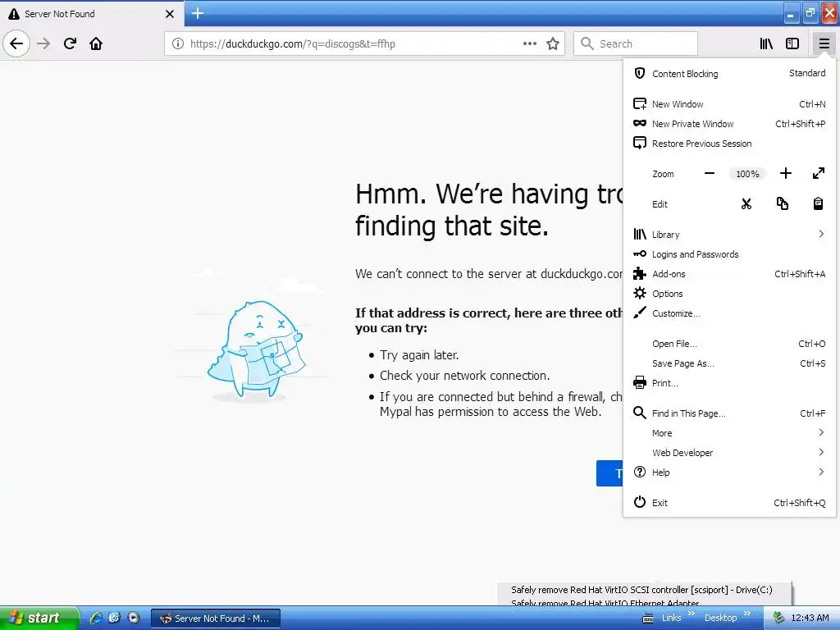Expand Web Developer submenu
Screen dimensions: 840x630
click(729, 453)
